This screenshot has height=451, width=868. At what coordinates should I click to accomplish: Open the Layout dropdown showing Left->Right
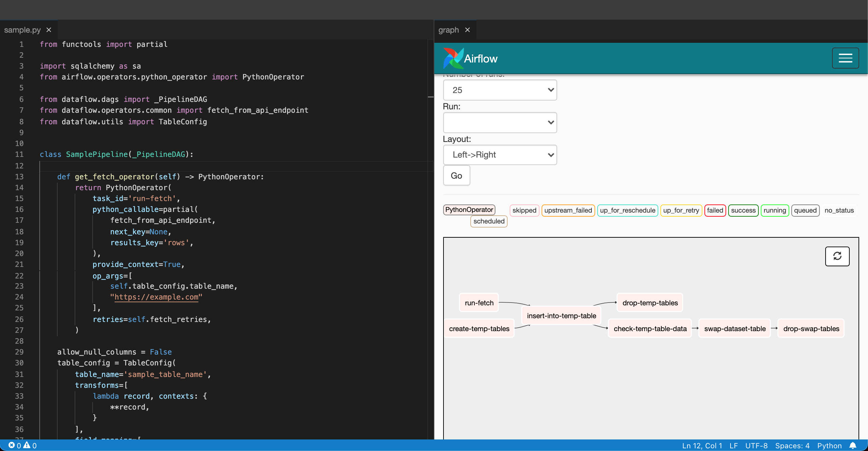coord(499,155)
